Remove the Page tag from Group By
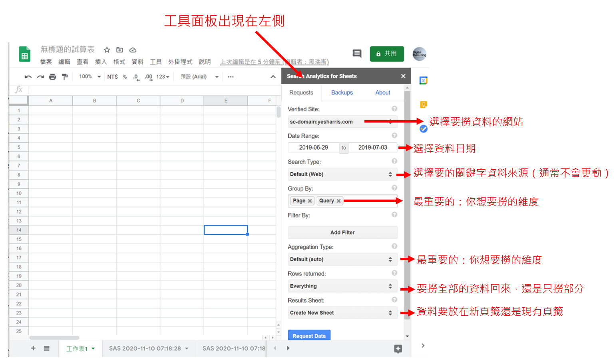This screenshot has width=615, height=364. coord(310,201)
